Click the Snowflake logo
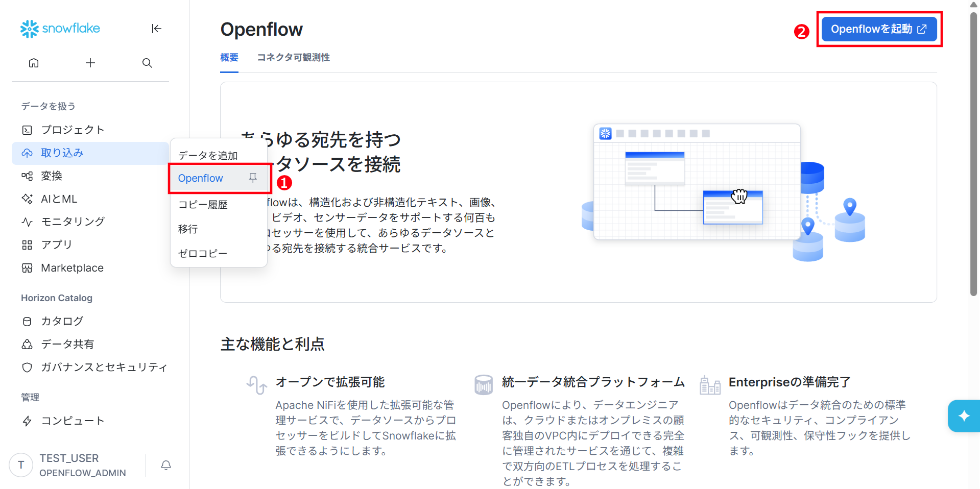The width and height of the screenshot is (980, 489). 60,29
